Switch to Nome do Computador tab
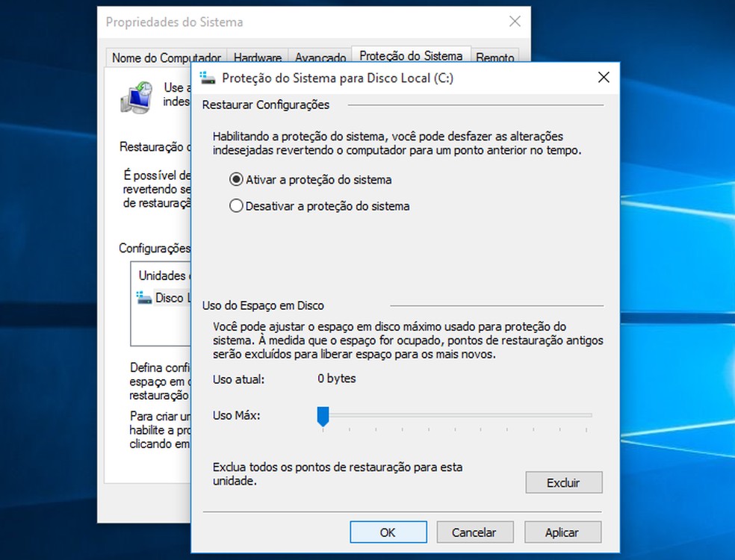Viewport: 735px width, 560px height. [x=167, y=57]
